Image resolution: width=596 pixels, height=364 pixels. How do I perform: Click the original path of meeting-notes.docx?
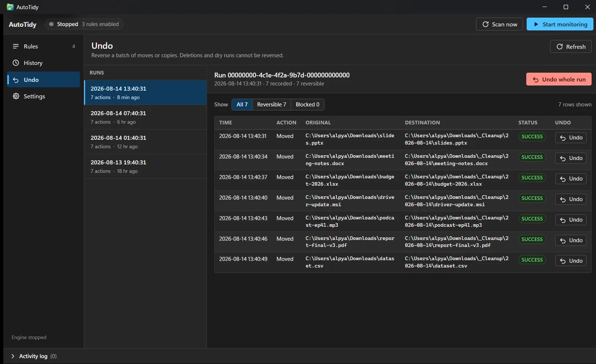[350, 160]
